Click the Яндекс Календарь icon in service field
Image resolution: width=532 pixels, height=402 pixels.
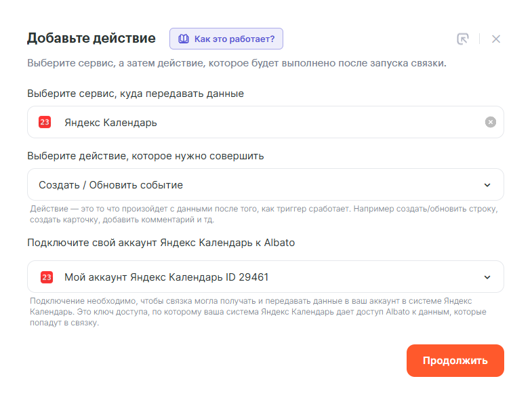click(x=45, y=122)
